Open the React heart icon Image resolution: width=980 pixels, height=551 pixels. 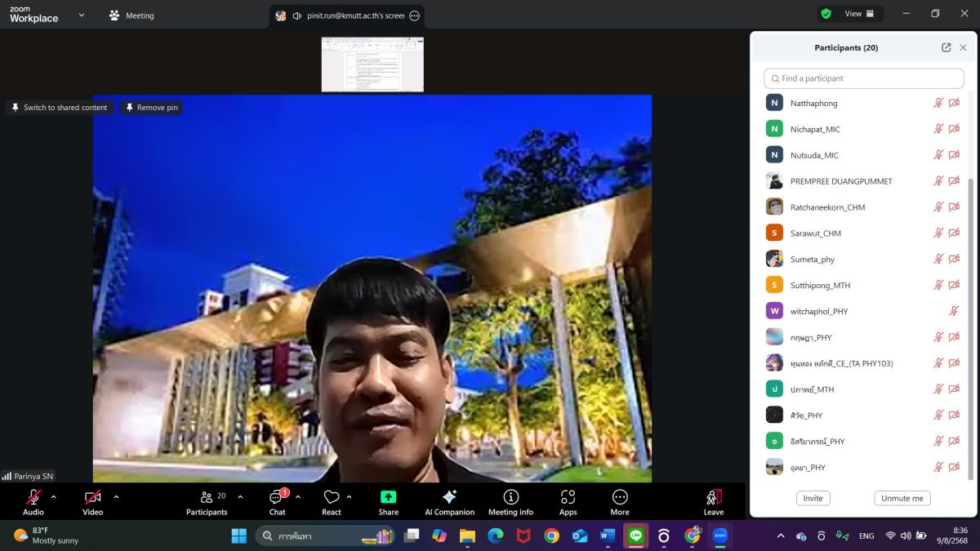point(332,502)
